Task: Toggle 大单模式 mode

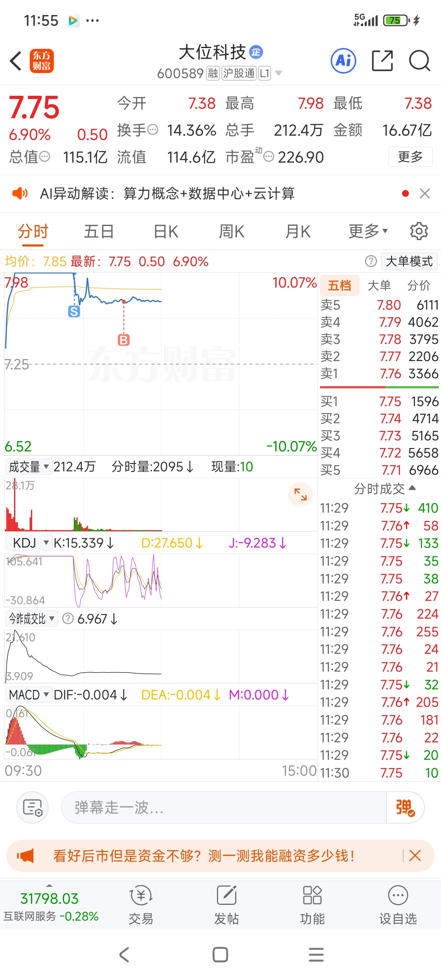Action: (409, 261)
